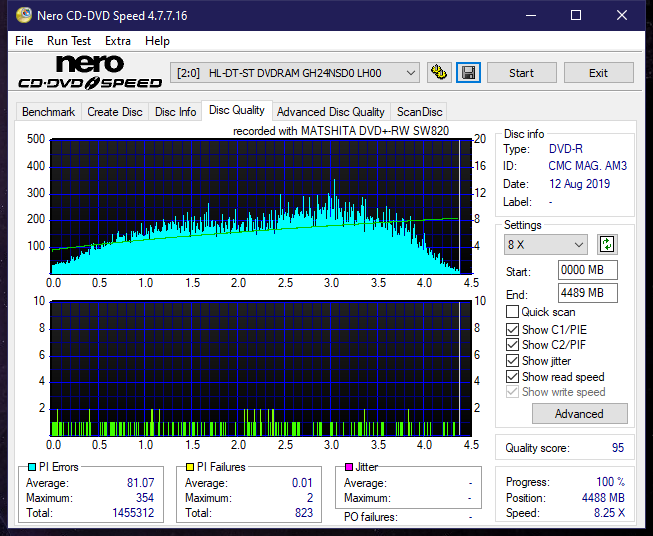Click the Position value 4488 MB
This screenshot has width=653, height=536.
click(603, 498)
